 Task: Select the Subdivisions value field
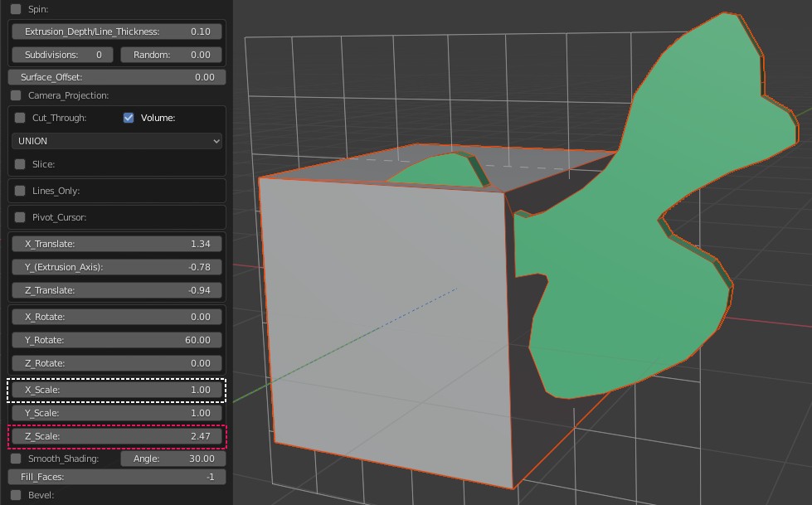click(63, 55)
